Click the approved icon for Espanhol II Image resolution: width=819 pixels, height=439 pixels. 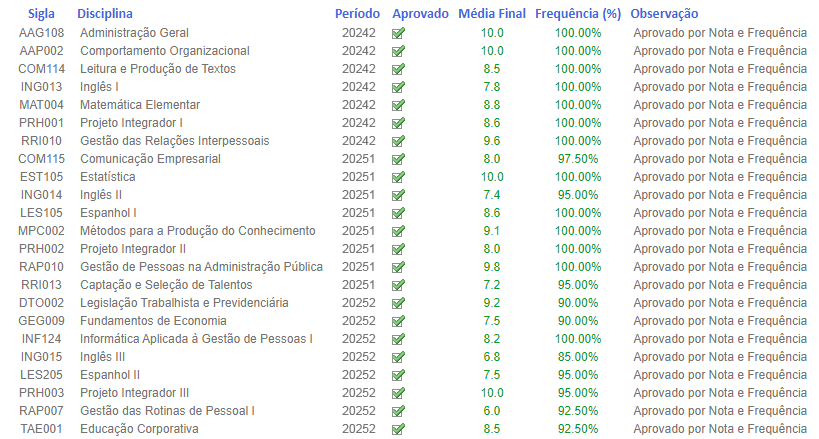coord(399,375)
